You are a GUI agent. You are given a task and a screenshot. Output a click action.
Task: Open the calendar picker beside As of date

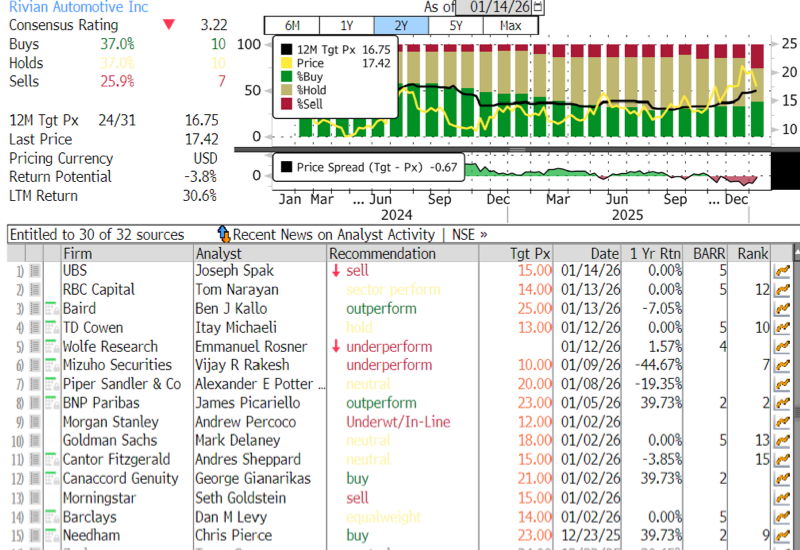[x=540, y=8]
